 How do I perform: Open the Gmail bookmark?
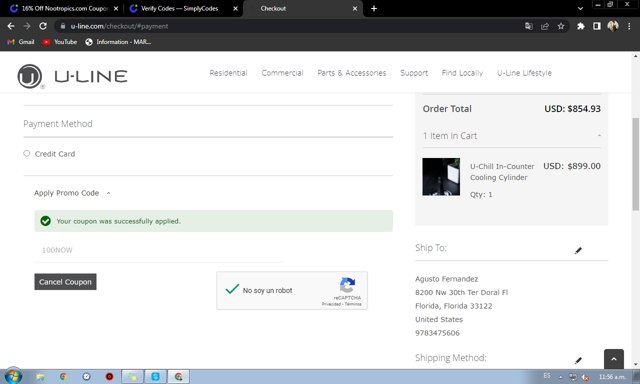pos(21,42)
